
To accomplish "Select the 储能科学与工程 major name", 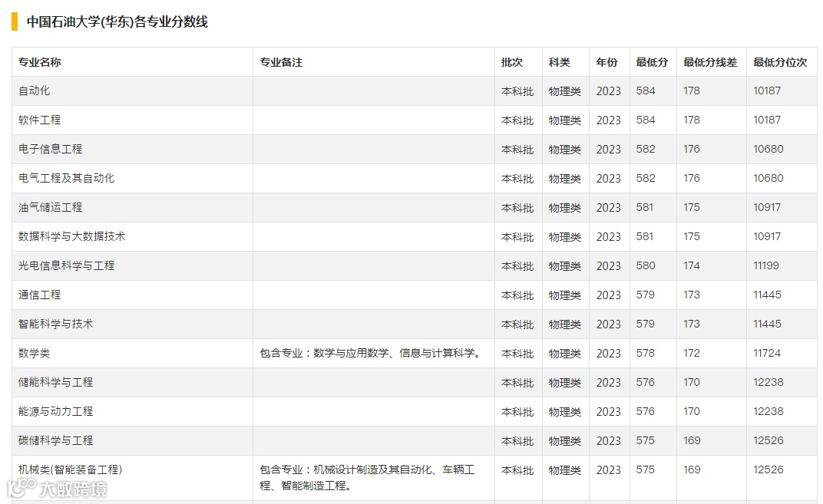I will [55, 382].
